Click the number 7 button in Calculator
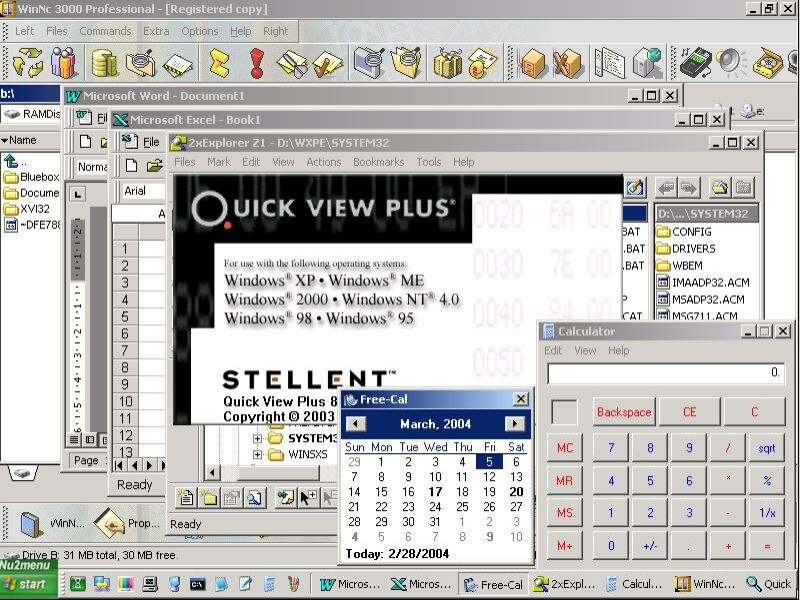The width and height of the screenshot is (800, 600). click(611, 448)
